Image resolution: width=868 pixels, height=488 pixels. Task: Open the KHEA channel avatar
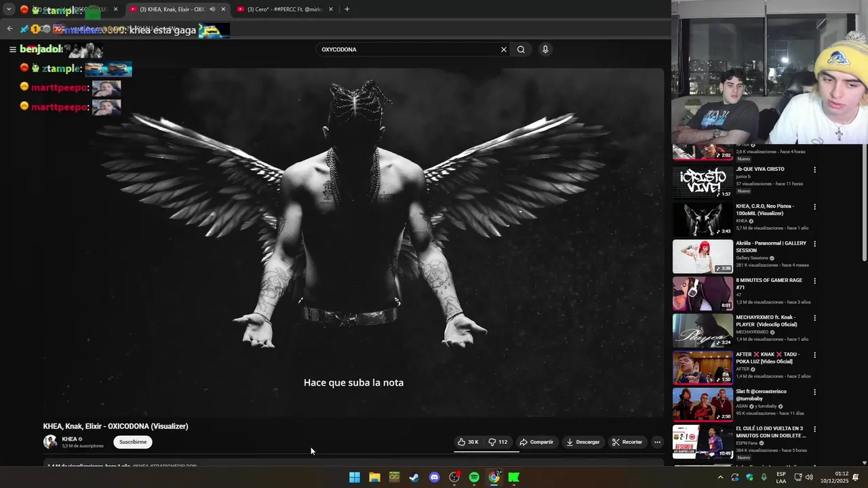[x=50, y=442]
